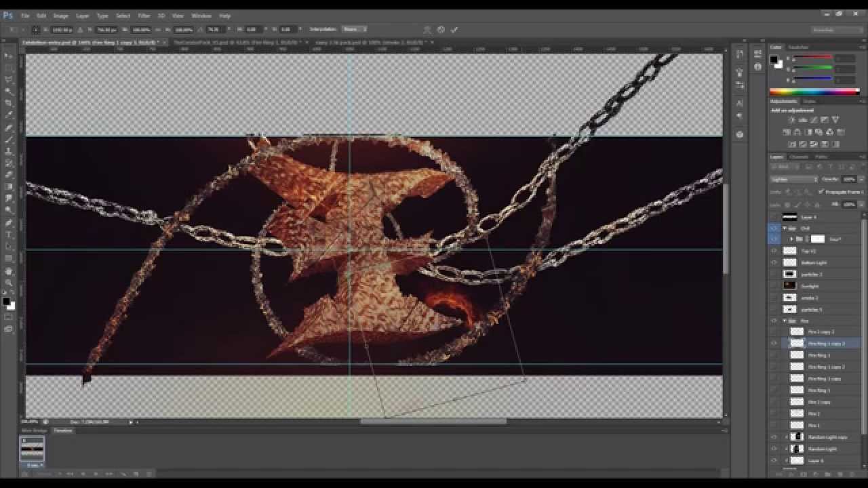Switch to warp mode icon in options bar
Viewport: 868px width, 488px height.
(427, 30)
